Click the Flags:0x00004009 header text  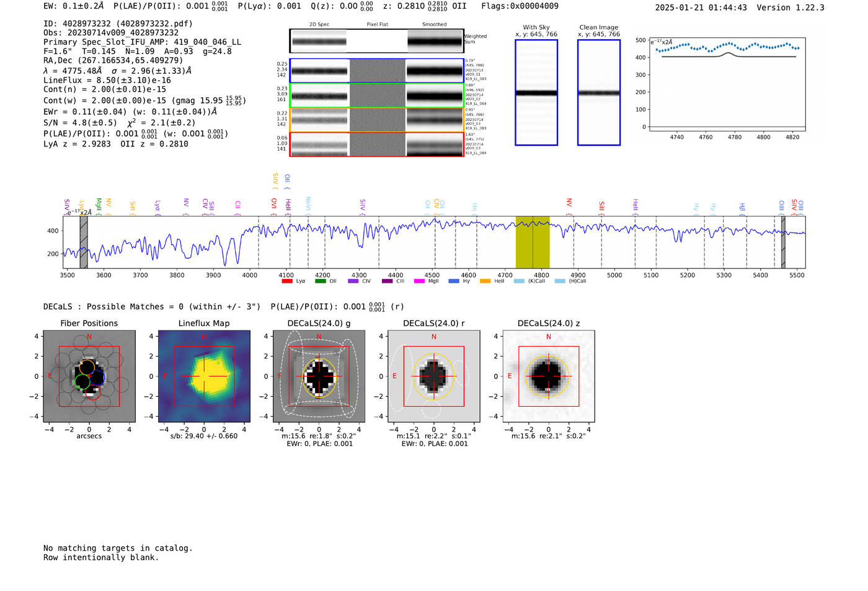tap(520, 6)
